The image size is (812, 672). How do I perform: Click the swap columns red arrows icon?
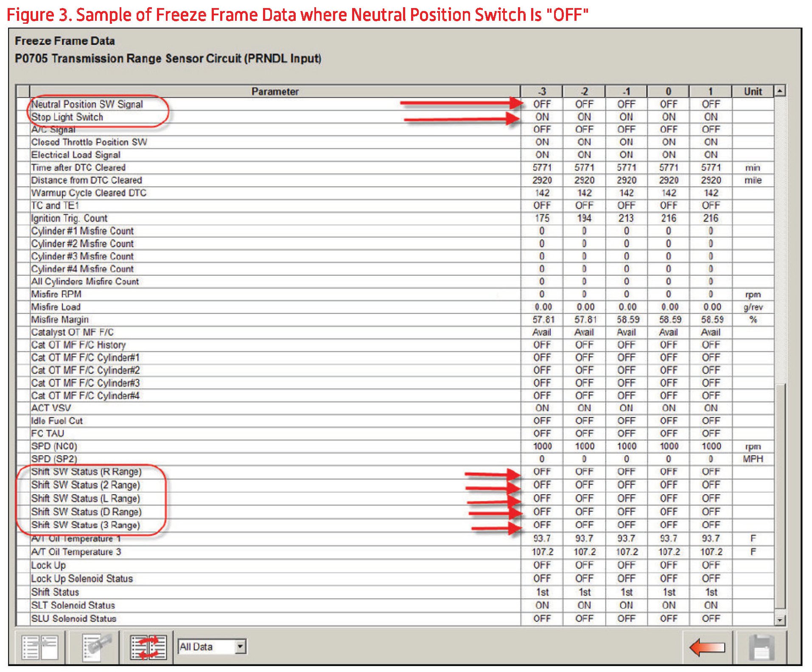[x=148, y=647]
